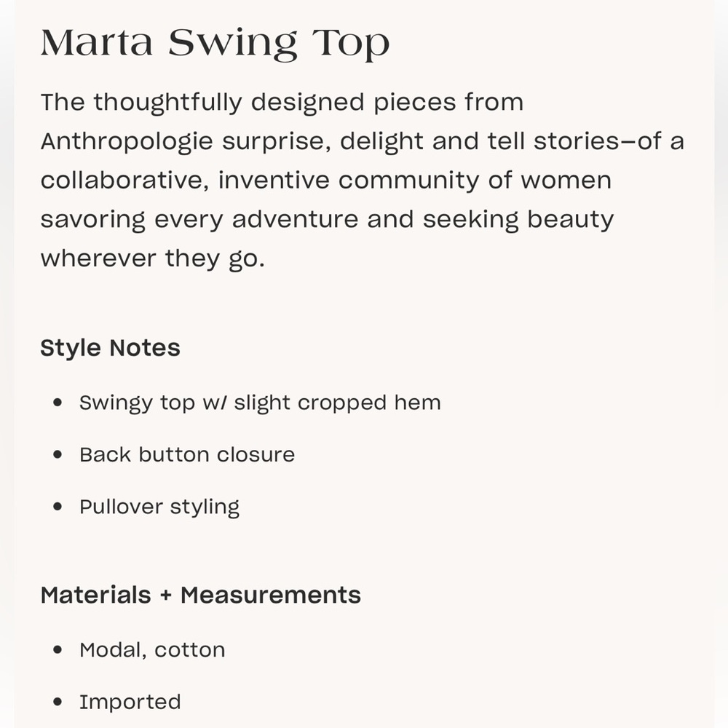Click the Modal, cotton list item
The width and height of the screenshot is (728, 728).
[152, 650]
